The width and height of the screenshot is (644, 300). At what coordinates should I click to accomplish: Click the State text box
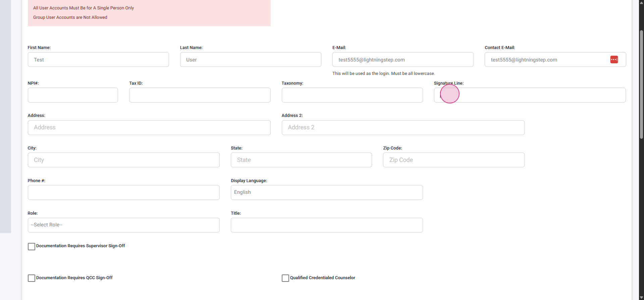click(x=301, y=160)
